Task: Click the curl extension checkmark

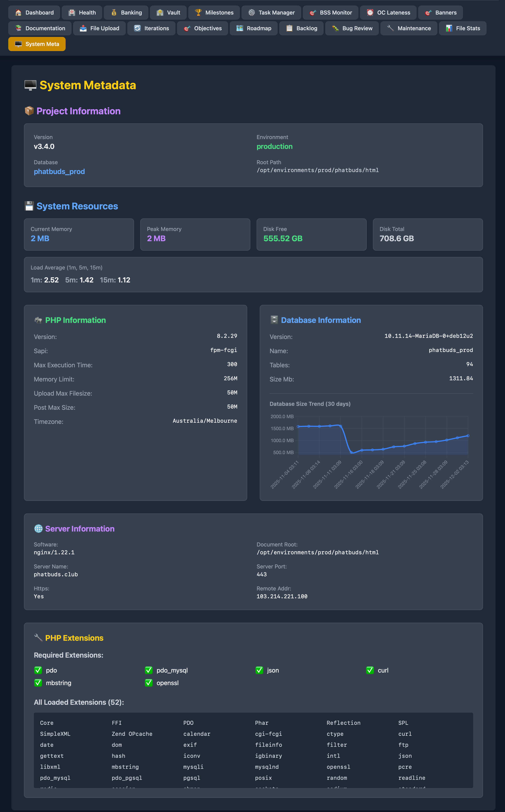Action: tap(370, 670)
